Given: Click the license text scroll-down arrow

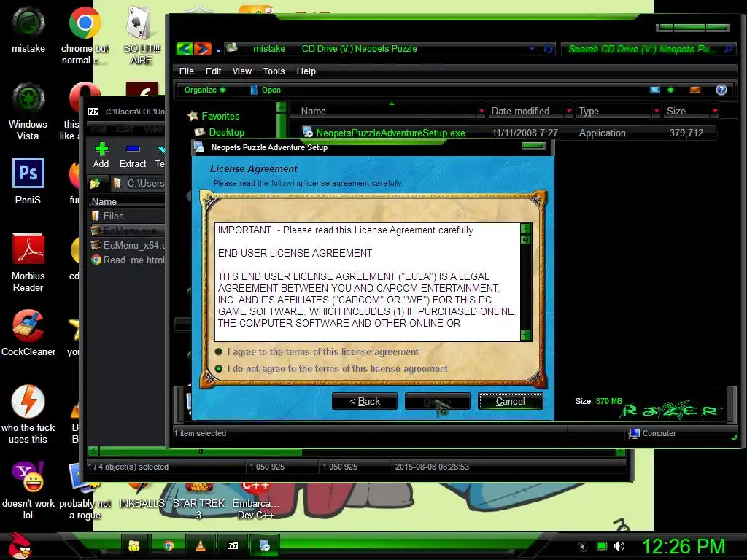Looking at the screenshot, I should [525, 335].
